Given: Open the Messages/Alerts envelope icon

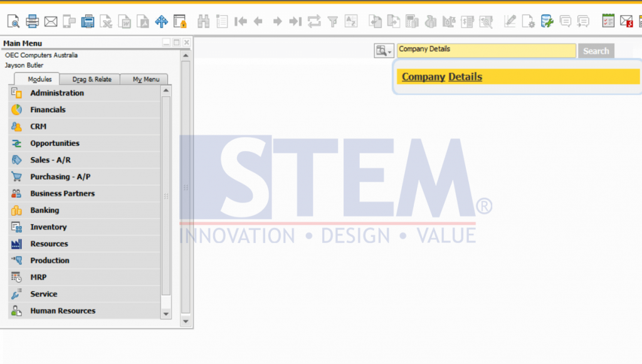Looking at the screenshot, I should [626, 21].
